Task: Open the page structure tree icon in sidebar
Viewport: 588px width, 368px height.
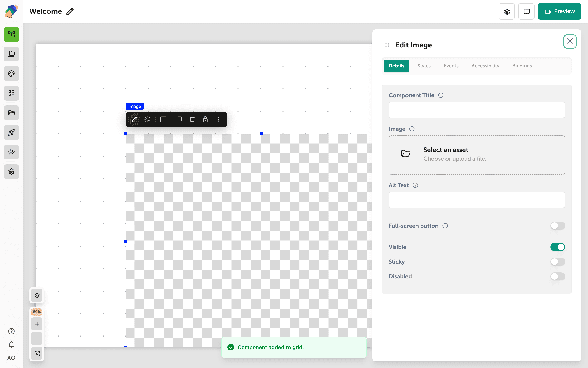Action: (11, 34)
